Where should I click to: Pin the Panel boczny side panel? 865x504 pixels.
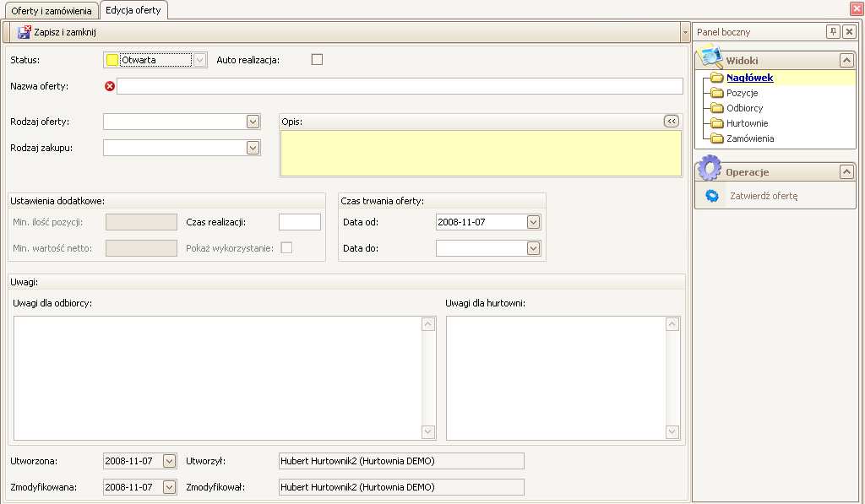pyautogui.click(x=833, y=31)
